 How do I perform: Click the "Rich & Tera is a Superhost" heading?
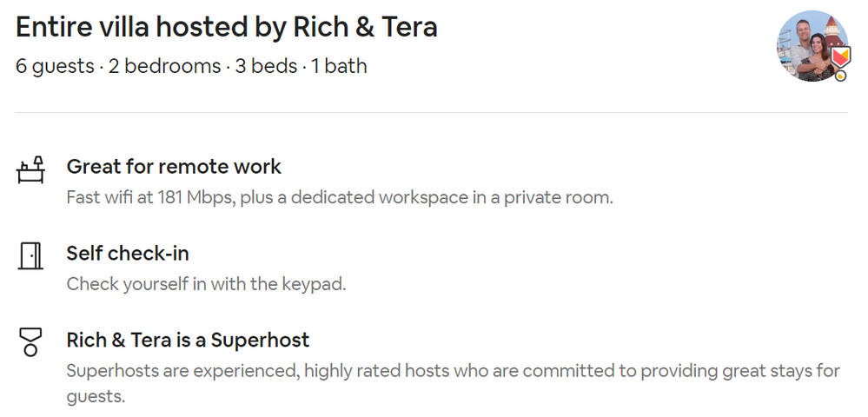pyautogui.click(x=188, y=340)
